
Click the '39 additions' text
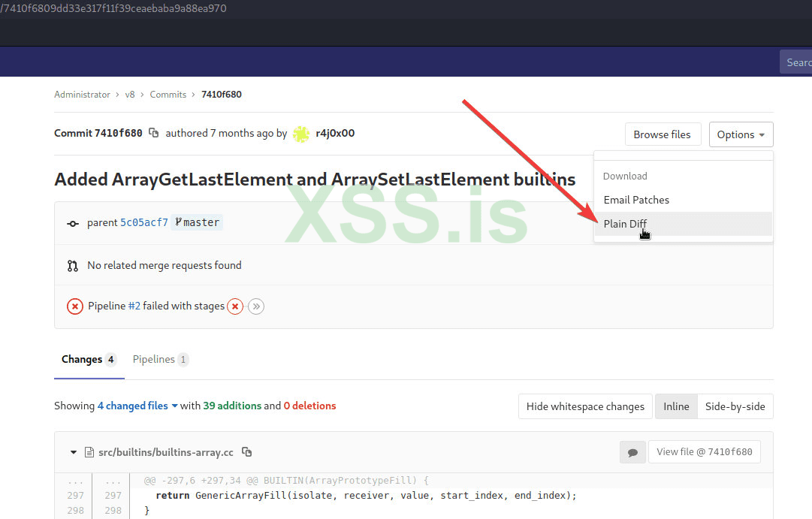click(x=232, y=406)
